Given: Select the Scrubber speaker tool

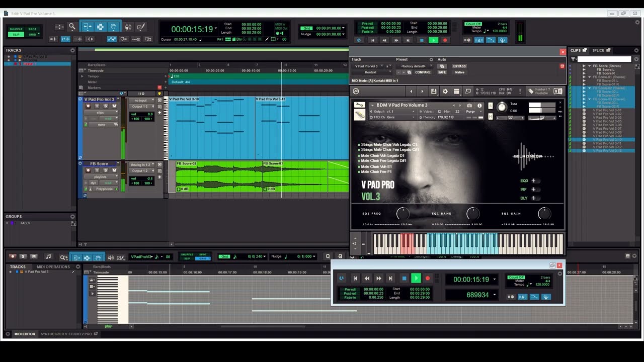Looking at the screenshot, I should pyautogui.click(x=128, y=27).
